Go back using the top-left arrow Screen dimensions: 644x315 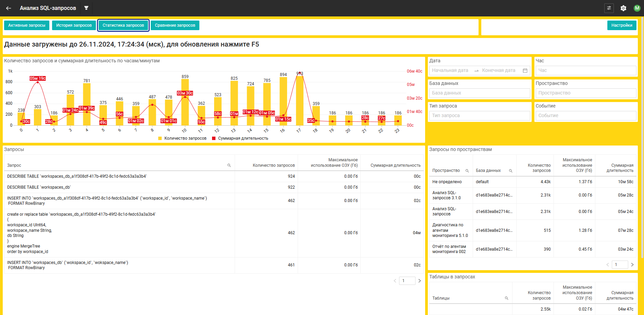pos(9,8)
